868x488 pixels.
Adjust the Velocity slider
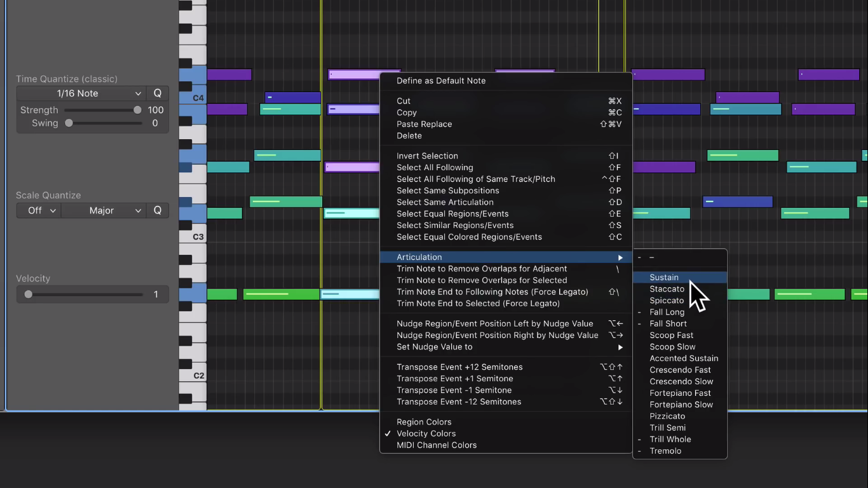pos(83,294)
